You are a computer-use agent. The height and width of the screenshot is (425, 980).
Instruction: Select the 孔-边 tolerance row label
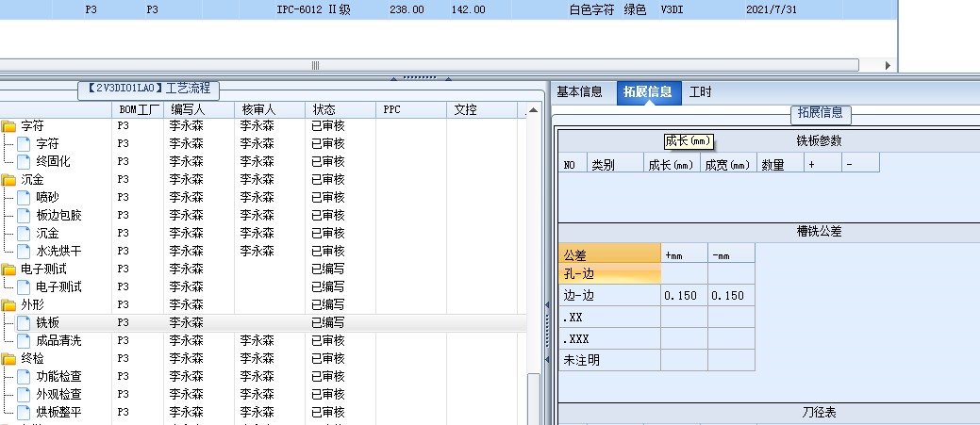click(609, 274)
